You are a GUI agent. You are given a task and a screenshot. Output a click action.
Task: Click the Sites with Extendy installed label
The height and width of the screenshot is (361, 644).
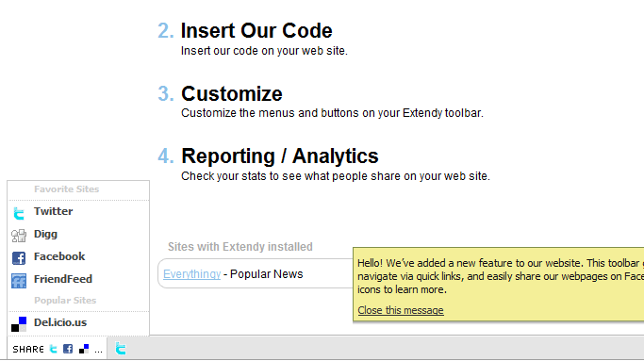click(x=239, y=247)
